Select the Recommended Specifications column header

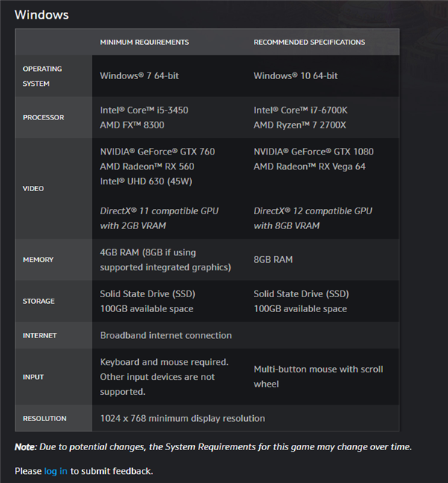309,43
